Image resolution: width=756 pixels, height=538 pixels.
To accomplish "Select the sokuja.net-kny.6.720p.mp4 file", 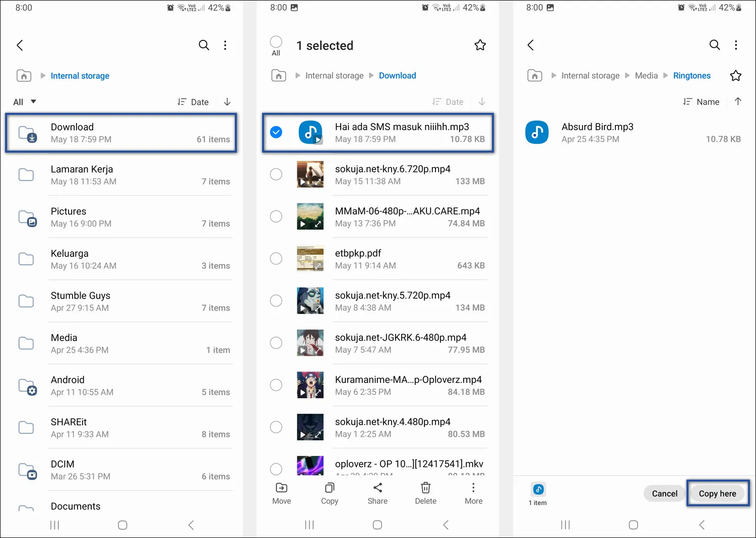I will point(276,174).
